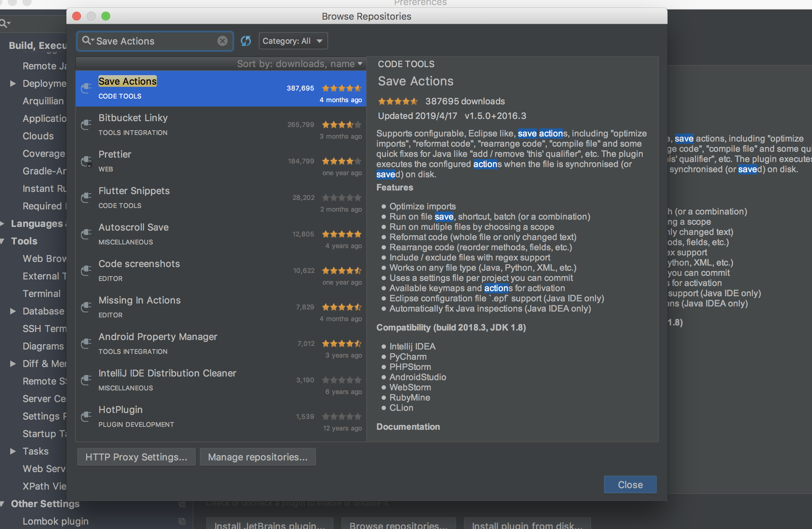The image size is (812, 529).
Task: Select the Code screenshots plugin name
Action: point(139,264)
